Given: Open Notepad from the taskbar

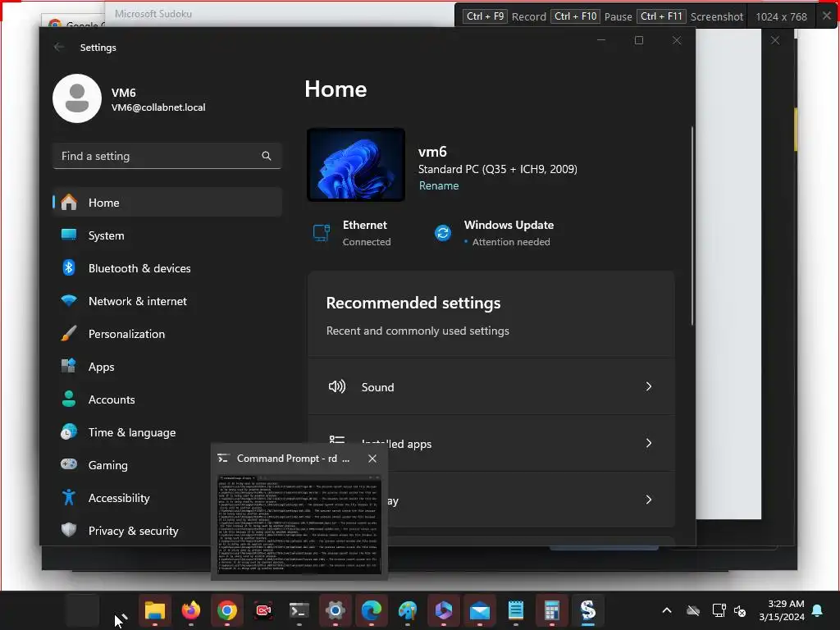Looking at the screenshot, I should tap(516, 610).
